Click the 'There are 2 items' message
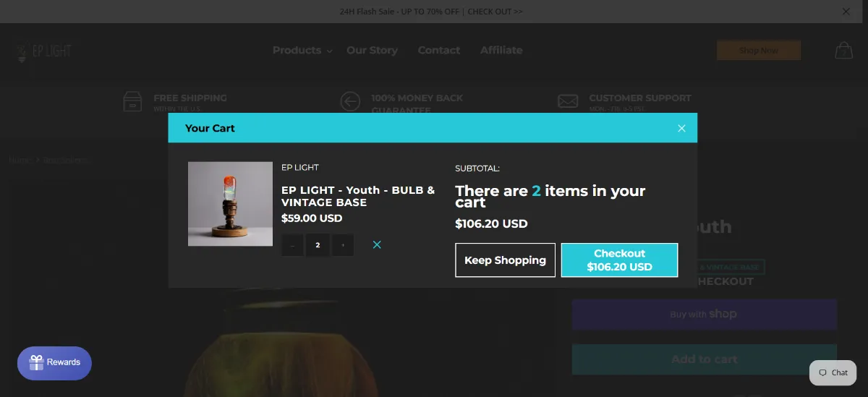This screenshot has height=397, width=868. coord(550,197)
